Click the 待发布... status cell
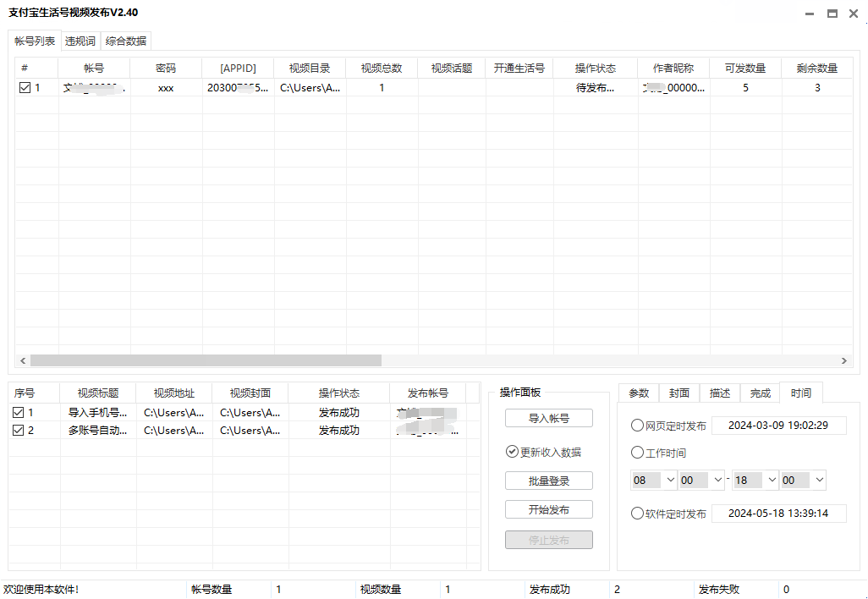The height and width of the screenshot is (599, 868). tap(596, 87)
